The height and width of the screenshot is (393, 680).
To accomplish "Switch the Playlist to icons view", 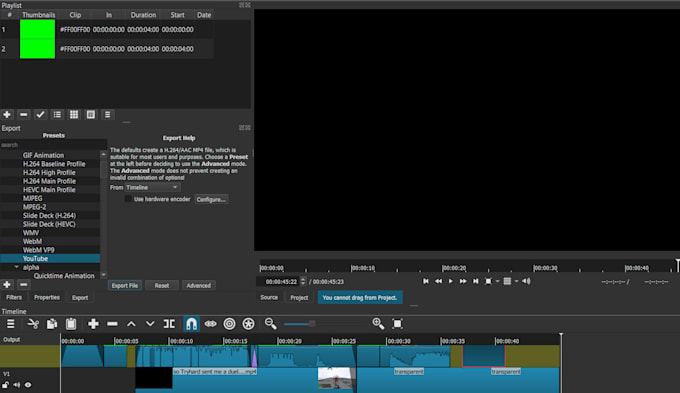I will coord(91,115).
